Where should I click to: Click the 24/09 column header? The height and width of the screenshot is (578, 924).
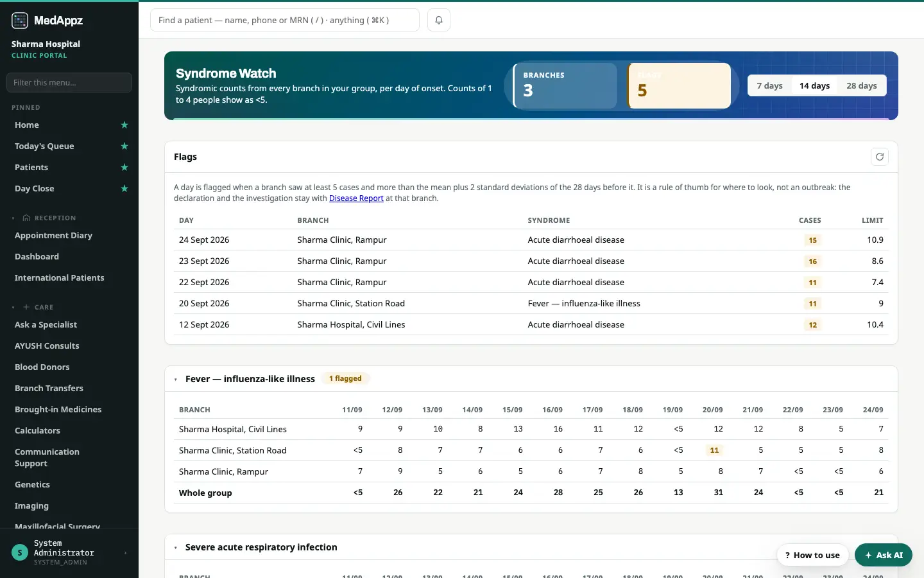873,410
